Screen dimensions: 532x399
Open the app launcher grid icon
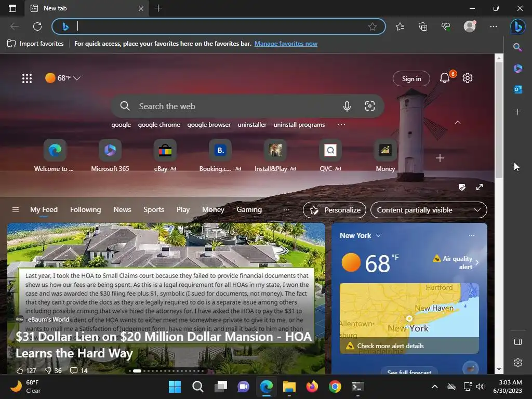pyautogui.click(x=27, y=78)
